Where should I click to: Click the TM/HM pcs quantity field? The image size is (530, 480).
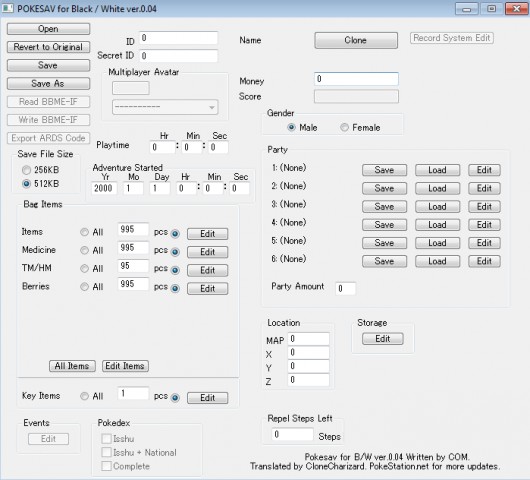133,266
